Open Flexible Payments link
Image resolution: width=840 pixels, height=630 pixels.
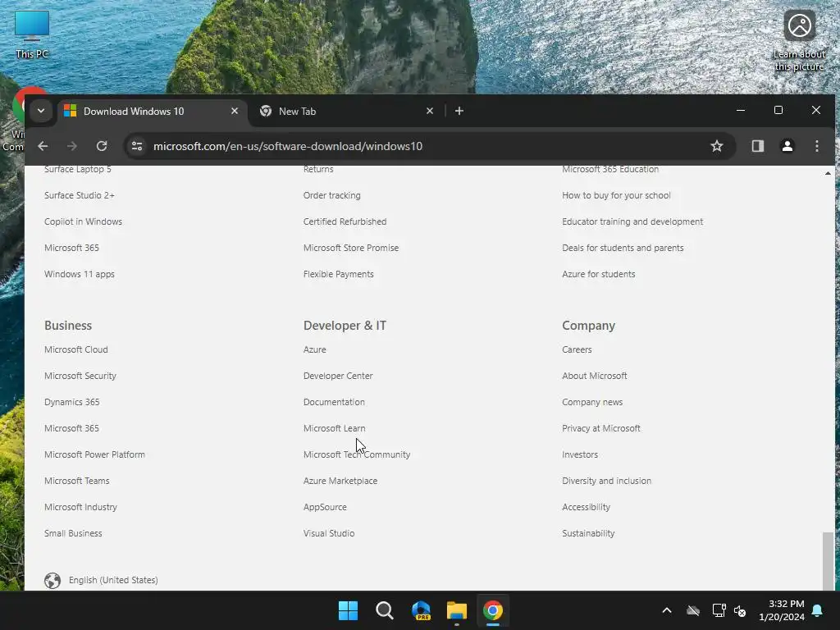(x=339, y=274)
